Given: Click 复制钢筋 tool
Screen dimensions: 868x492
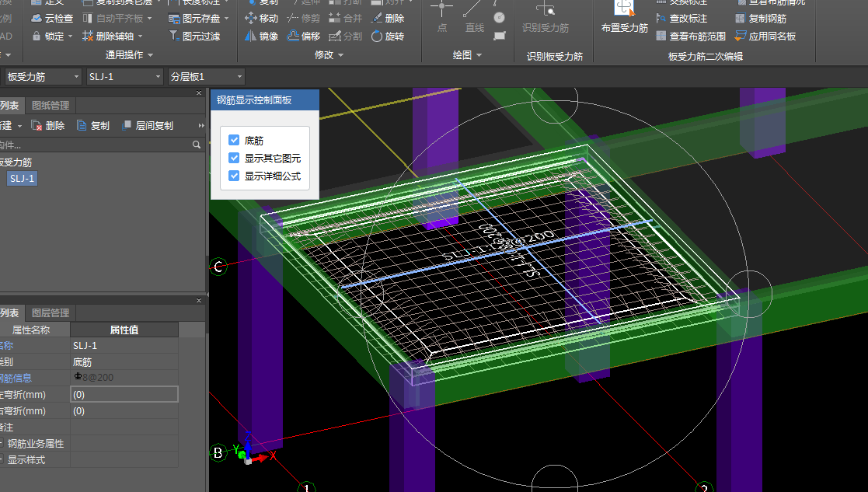Looking at the screenshot, I should (x=761, y=18).
